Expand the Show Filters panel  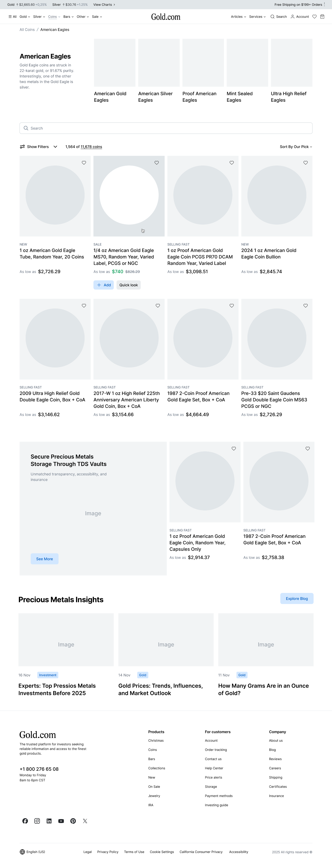tap(38, 147)
